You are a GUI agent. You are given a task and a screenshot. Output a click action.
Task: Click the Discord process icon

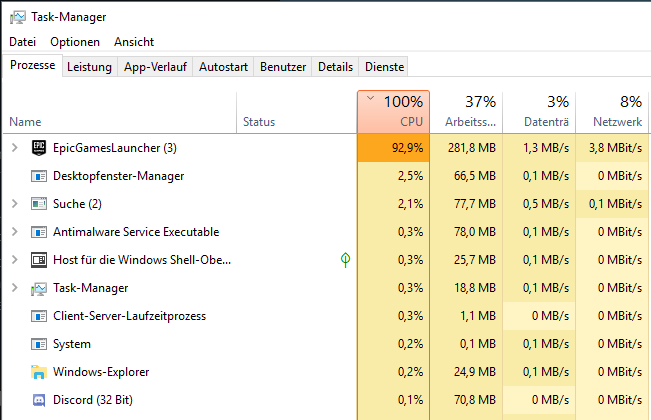[39, 400]
